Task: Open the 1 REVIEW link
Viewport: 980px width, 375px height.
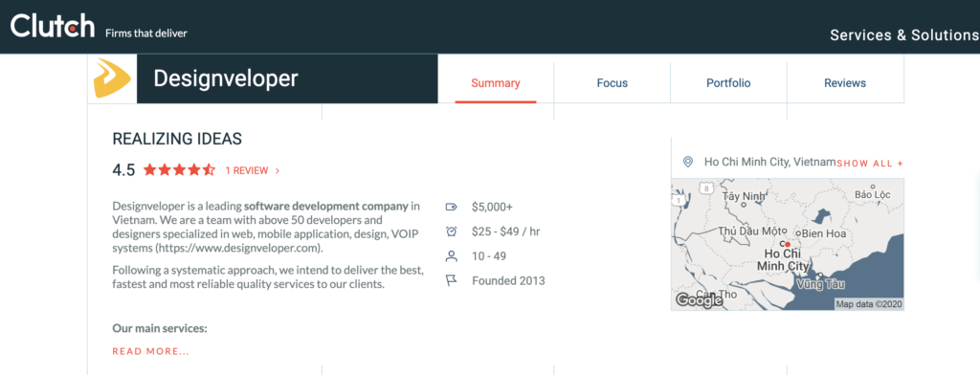Action: [x=247, y=170]
